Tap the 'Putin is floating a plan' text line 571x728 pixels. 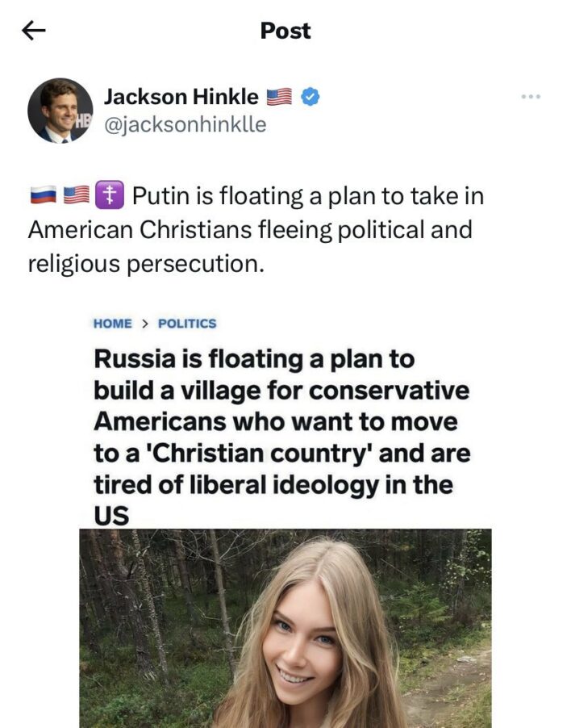pos(308,195)
